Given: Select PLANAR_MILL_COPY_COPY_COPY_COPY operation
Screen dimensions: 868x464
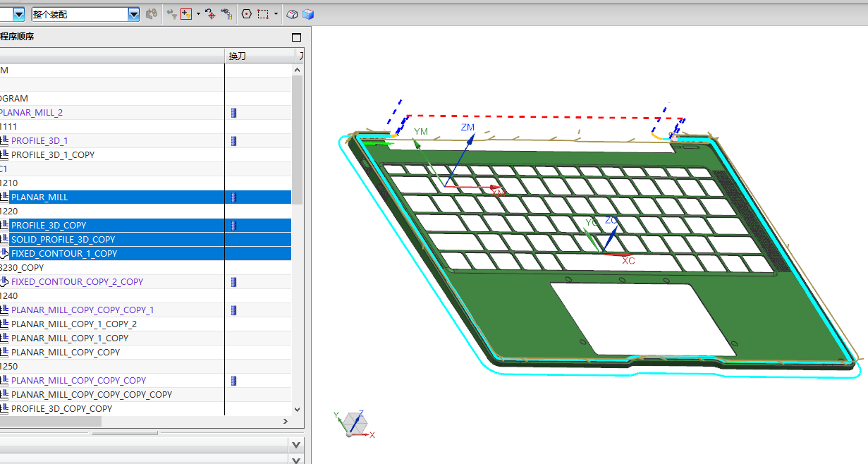Looking at the screenshot, I should 92,395.
